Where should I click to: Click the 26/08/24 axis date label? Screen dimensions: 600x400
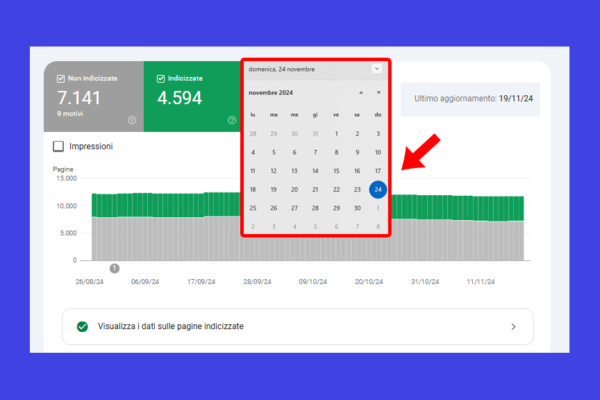pos(90,282)
